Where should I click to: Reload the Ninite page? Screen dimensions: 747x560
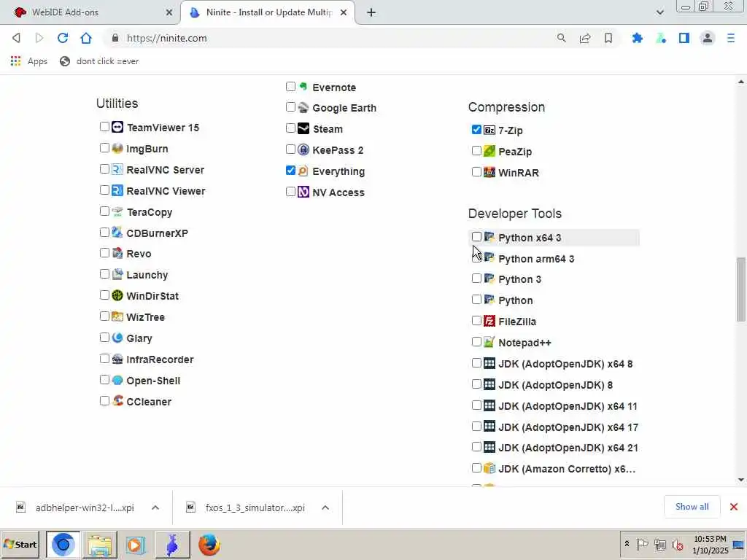(63, 38)
